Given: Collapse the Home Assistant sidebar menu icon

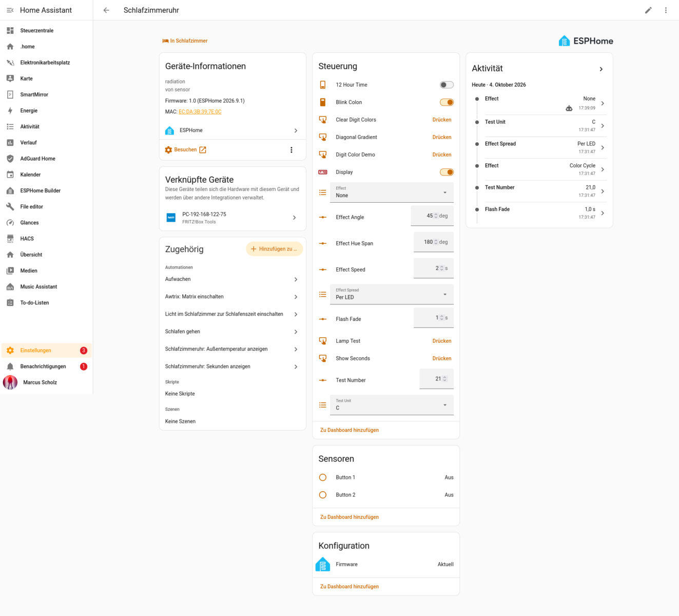Looking at the screenshot, I should pos(10,10).
